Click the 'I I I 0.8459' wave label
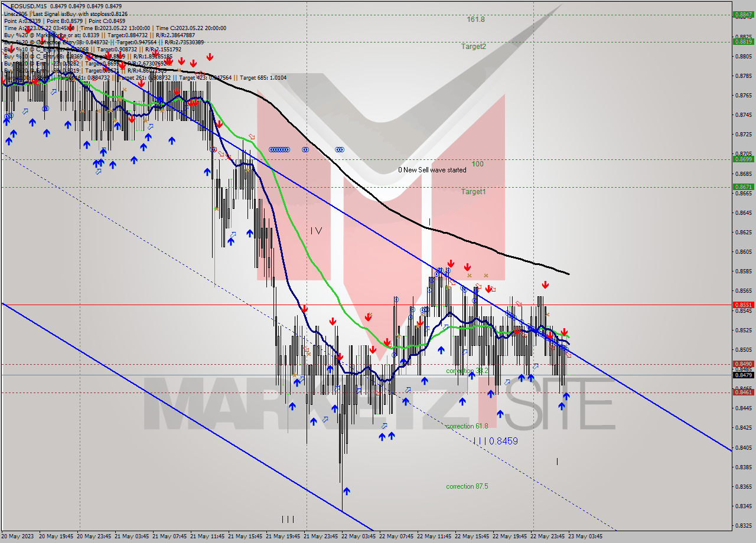This screenshot has height=543, width=756. click(x=496, y=441)
